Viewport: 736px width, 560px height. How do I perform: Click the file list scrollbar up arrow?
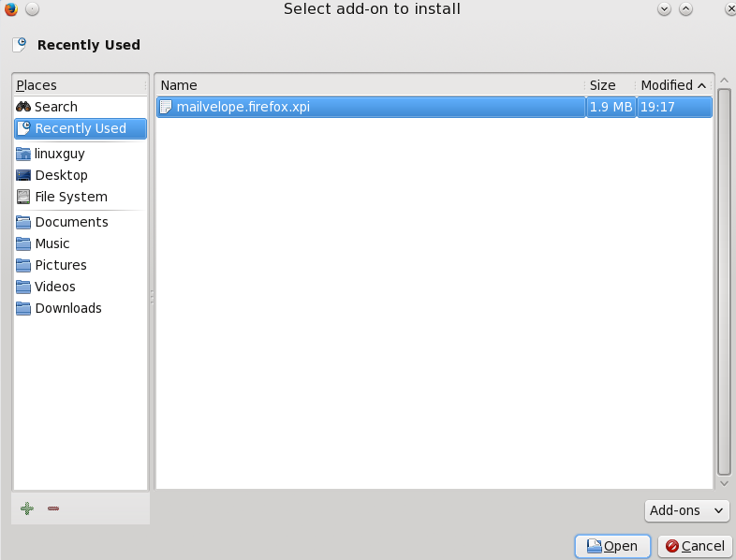[x=724, y=81]
